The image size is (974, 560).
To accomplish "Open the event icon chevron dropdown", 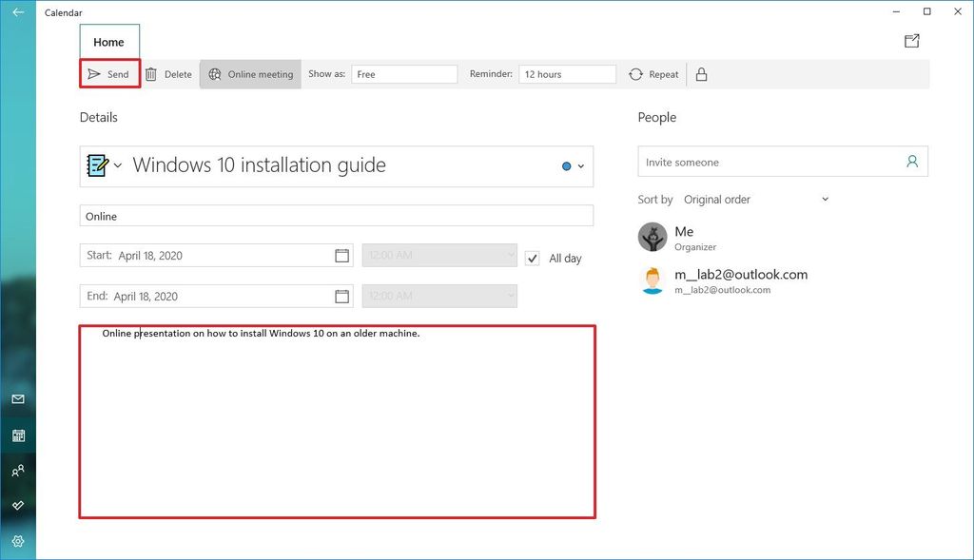I will [118, 165].
